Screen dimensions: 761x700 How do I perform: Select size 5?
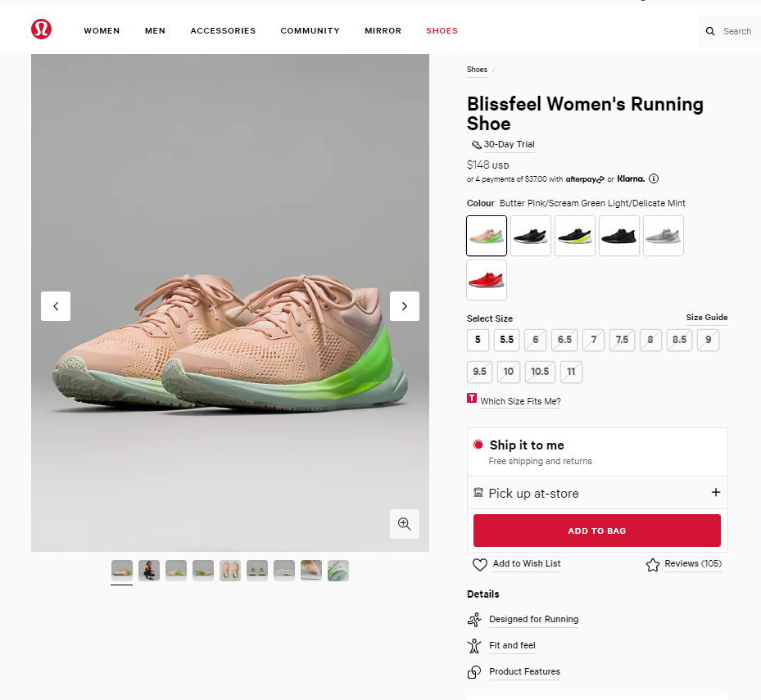(478, 340)
